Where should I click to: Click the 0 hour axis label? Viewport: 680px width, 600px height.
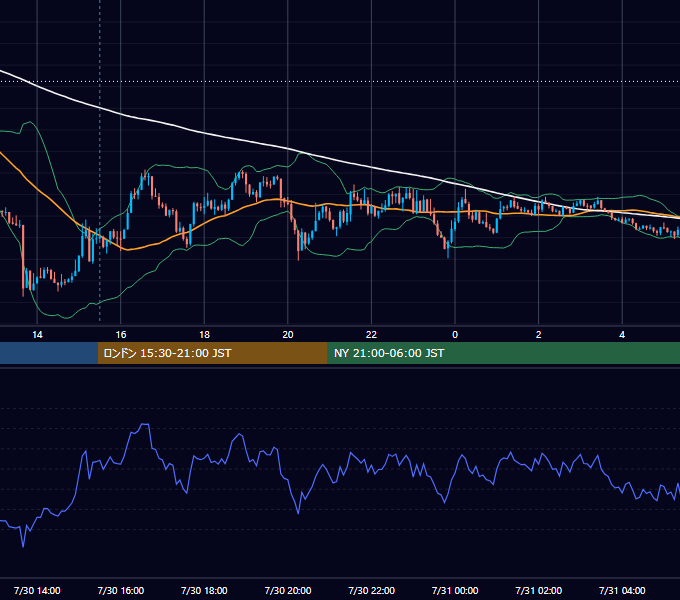pyautogui.click(x=455, y=335)
